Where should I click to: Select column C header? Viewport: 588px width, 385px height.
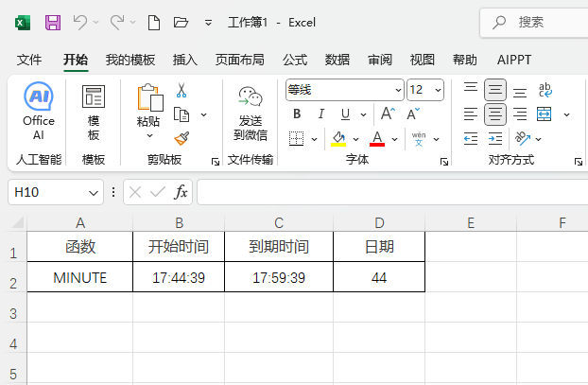point(279,223)
